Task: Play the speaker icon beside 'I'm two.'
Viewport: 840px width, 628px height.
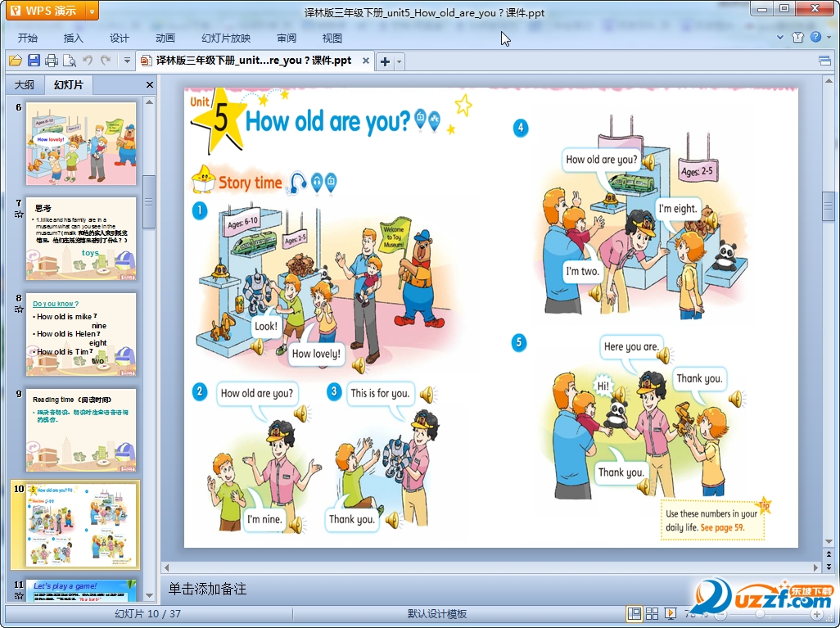Action: point(594,293)
